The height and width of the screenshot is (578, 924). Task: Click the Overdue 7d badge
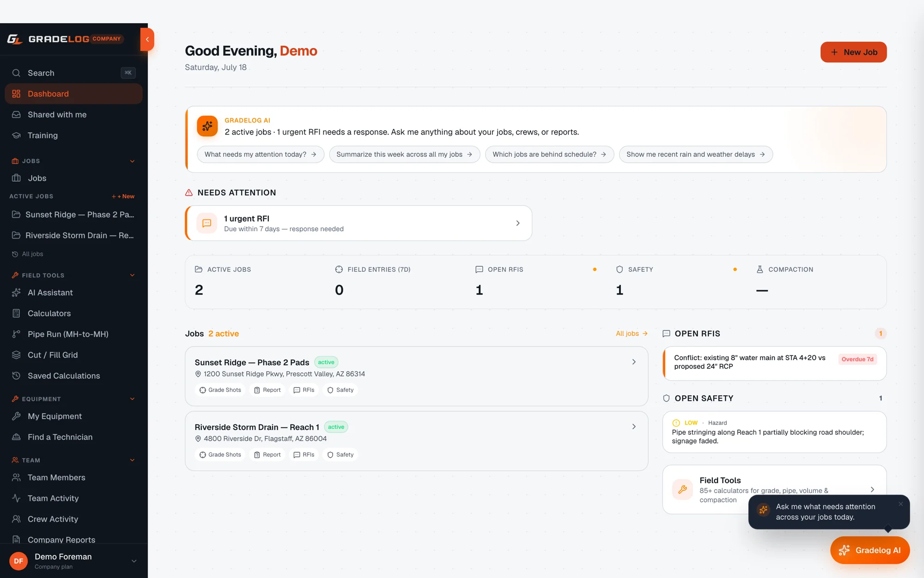pos(857,359)
